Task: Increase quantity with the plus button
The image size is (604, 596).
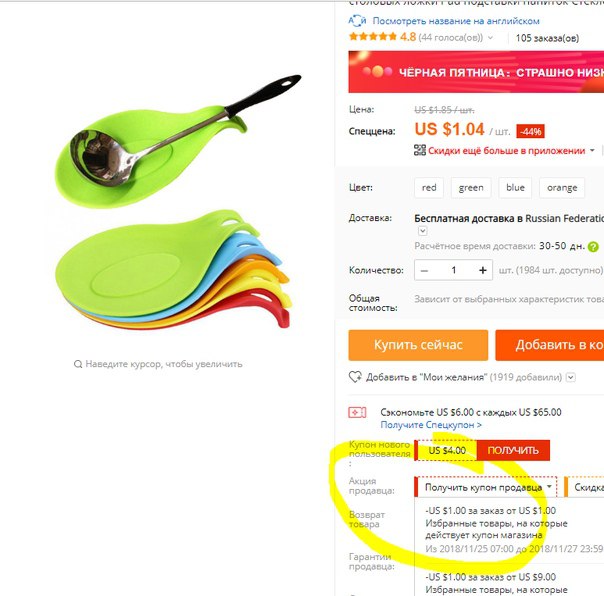Action: 483,270
